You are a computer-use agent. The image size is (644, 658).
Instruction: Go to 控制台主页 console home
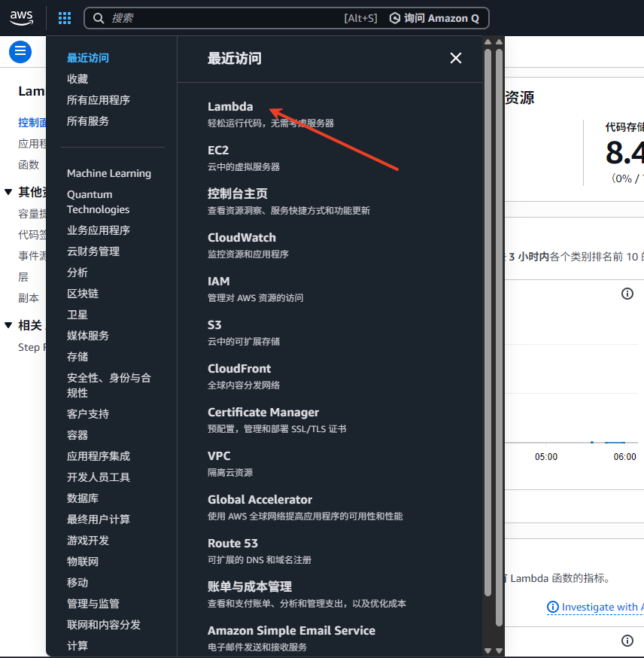(237, 194)
